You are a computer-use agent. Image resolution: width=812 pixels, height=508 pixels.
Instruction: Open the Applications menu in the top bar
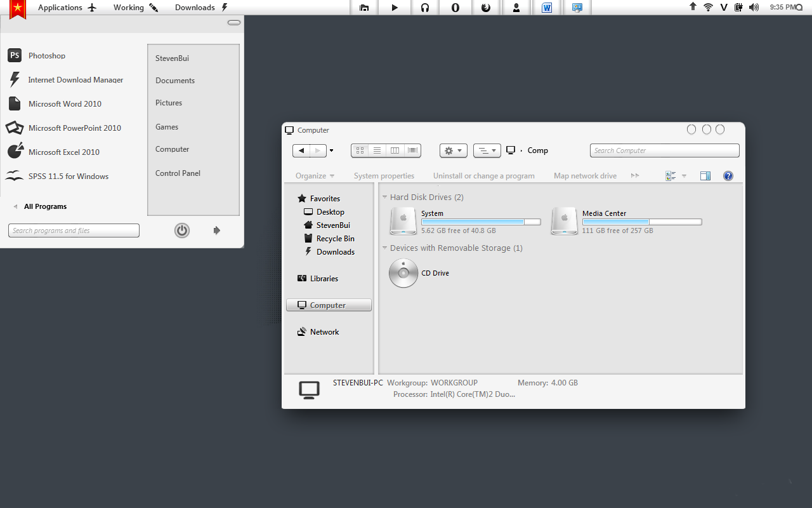67,8
